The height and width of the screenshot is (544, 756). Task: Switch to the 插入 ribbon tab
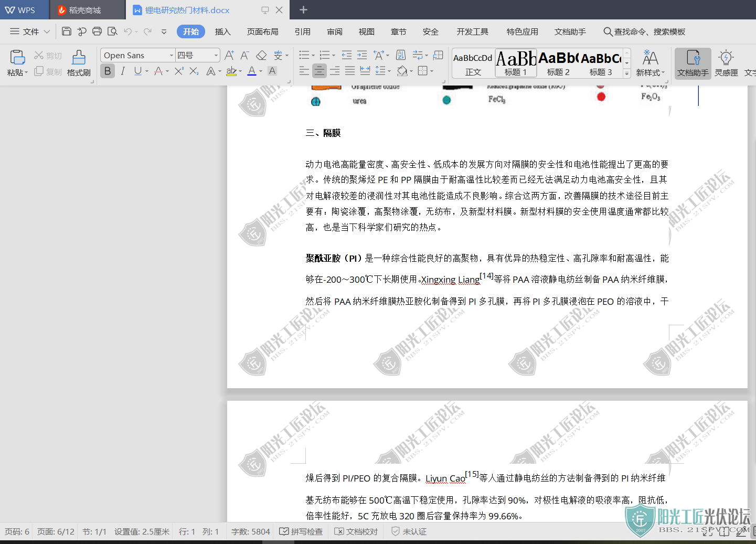223,31
